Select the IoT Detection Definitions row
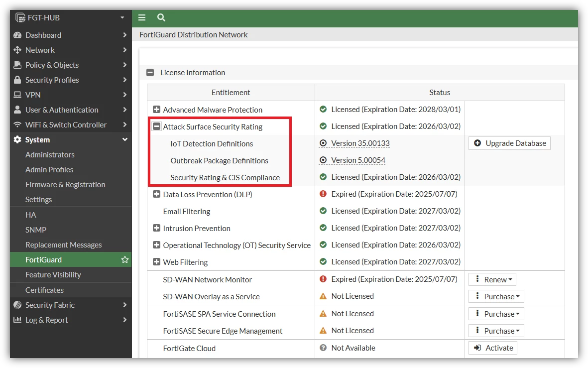 click(212, 144)
